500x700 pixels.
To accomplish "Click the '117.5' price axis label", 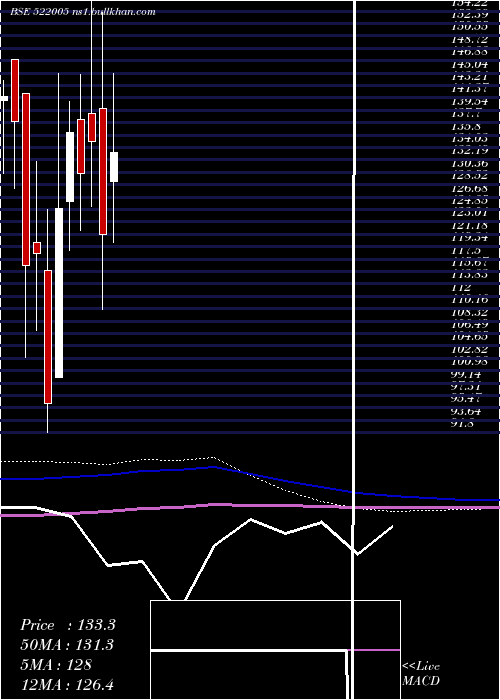I will tap(467, 251).
